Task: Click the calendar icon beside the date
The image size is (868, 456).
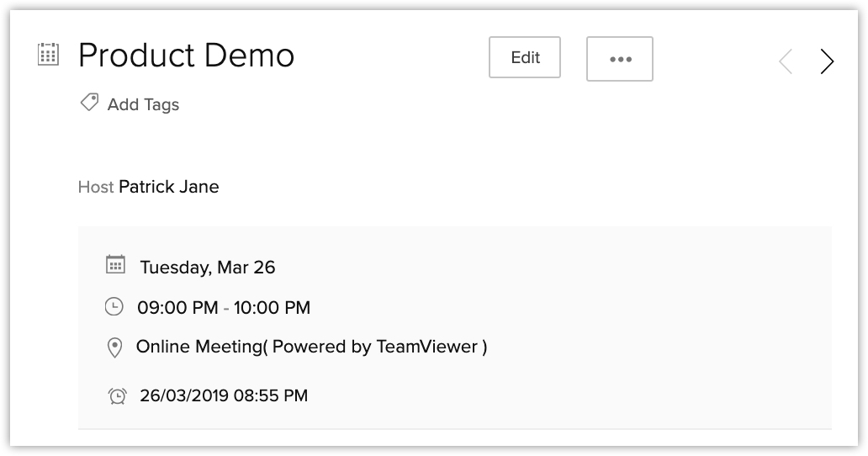Action: tap(115, 265)
